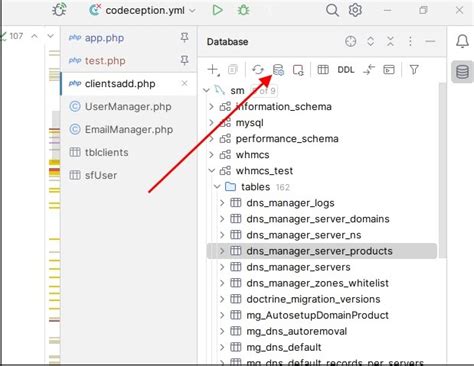Expand the whmcs schema node

point(211,154)
